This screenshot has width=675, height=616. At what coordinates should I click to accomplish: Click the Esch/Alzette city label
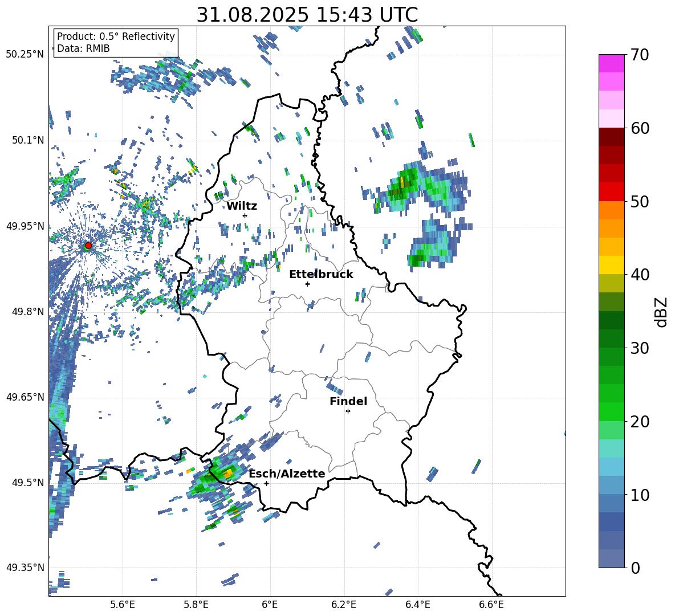coord(287,474)
